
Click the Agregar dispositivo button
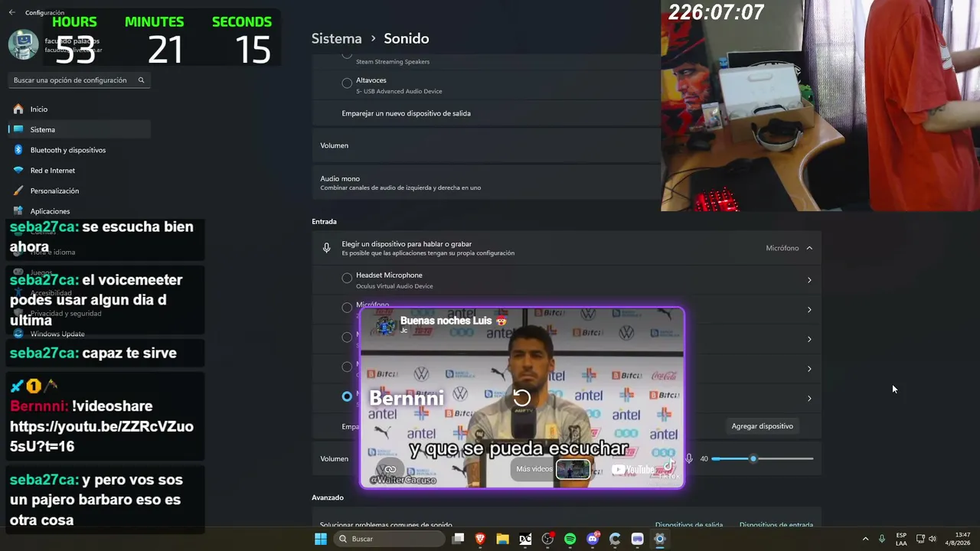[762, 426]
